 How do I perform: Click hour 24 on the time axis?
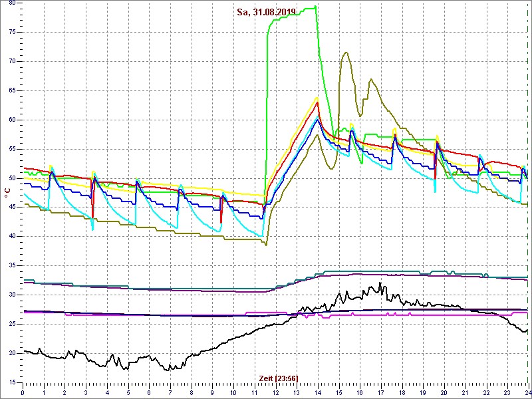point(527,392)
